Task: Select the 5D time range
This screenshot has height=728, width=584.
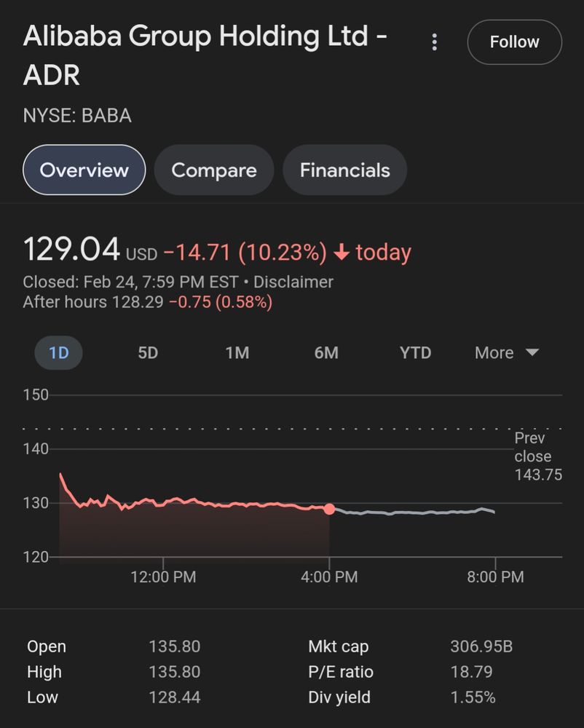Action: (x=148, y=353)
